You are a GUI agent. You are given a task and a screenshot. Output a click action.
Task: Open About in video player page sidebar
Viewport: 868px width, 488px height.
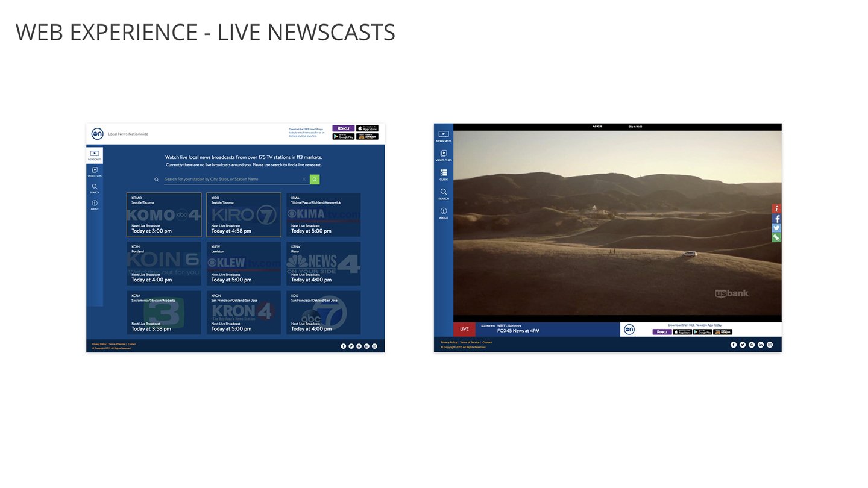[444, 213]
